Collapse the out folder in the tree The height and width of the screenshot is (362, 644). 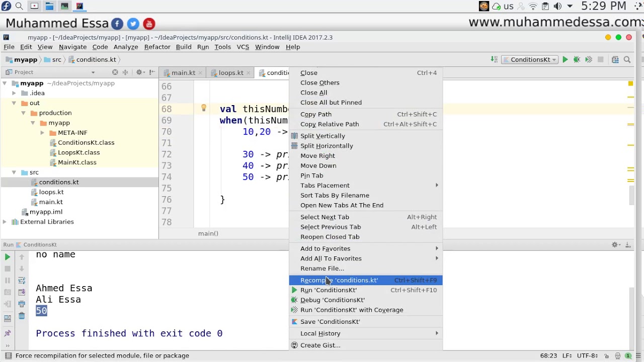coord(14,103)
